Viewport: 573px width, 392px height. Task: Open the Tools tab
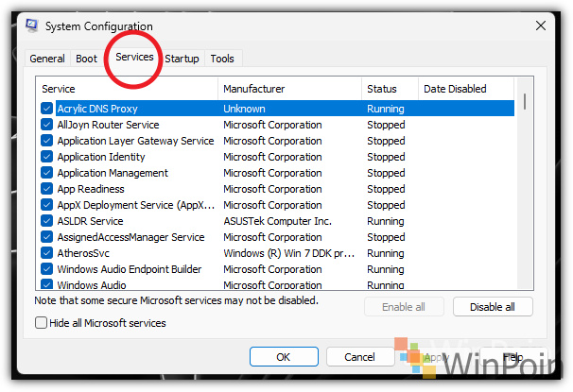pos(222,59)
